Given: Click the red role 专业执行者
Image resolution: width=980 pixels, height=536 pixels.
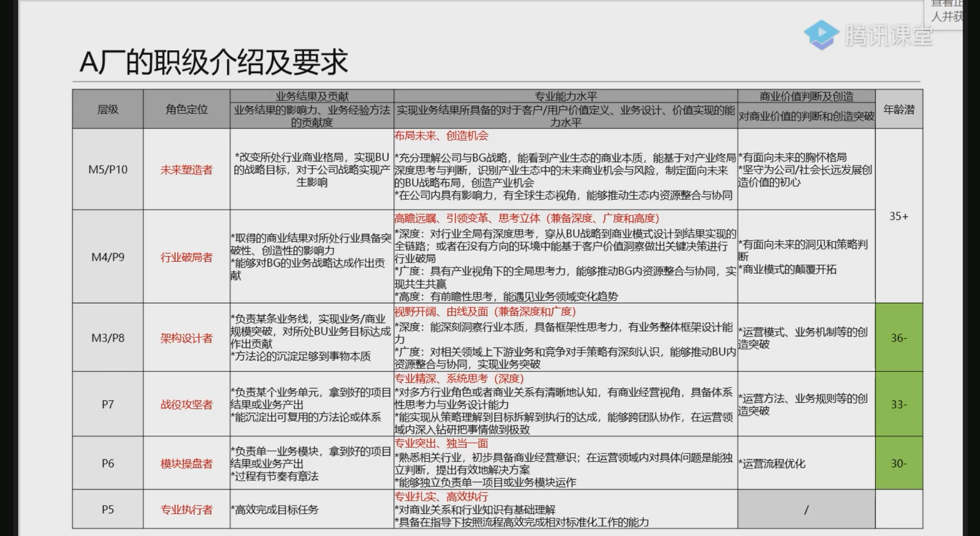Looking at the screenshot, I should 186,510.
